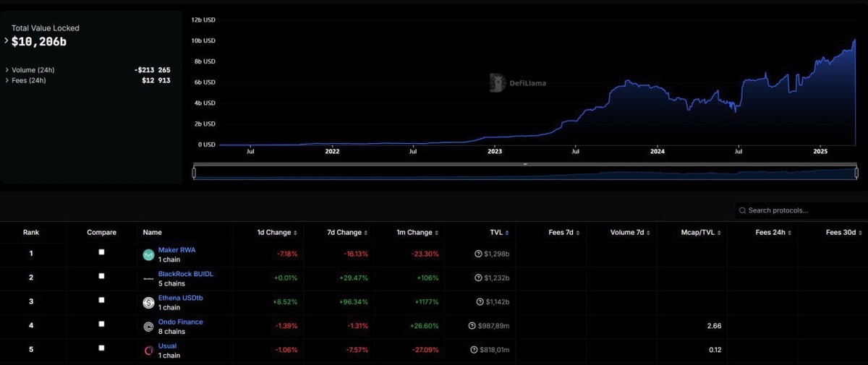Click the +29.47% 7d change cell
Screen dimensions: 868x365
click(x=354, y=278)
